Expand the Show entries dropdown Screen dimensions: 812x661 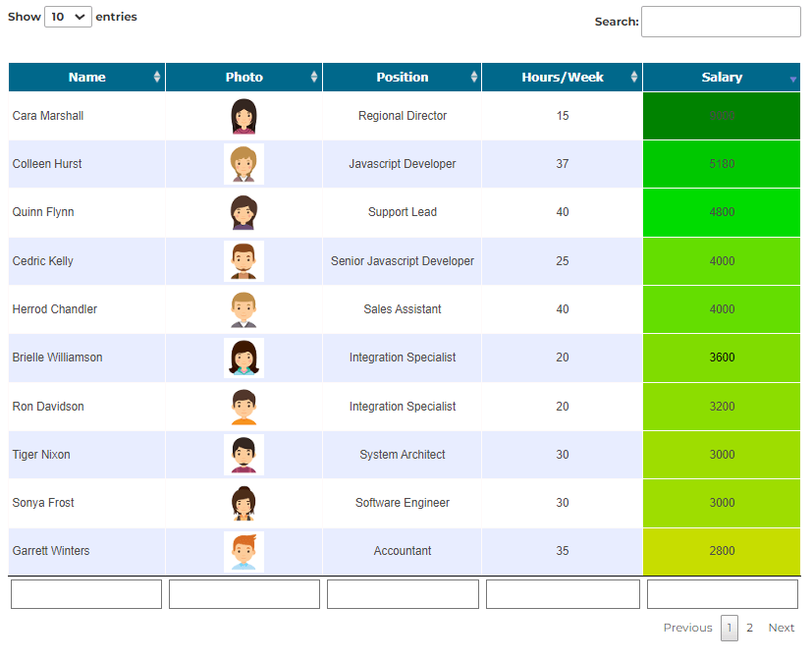(68, 17)
